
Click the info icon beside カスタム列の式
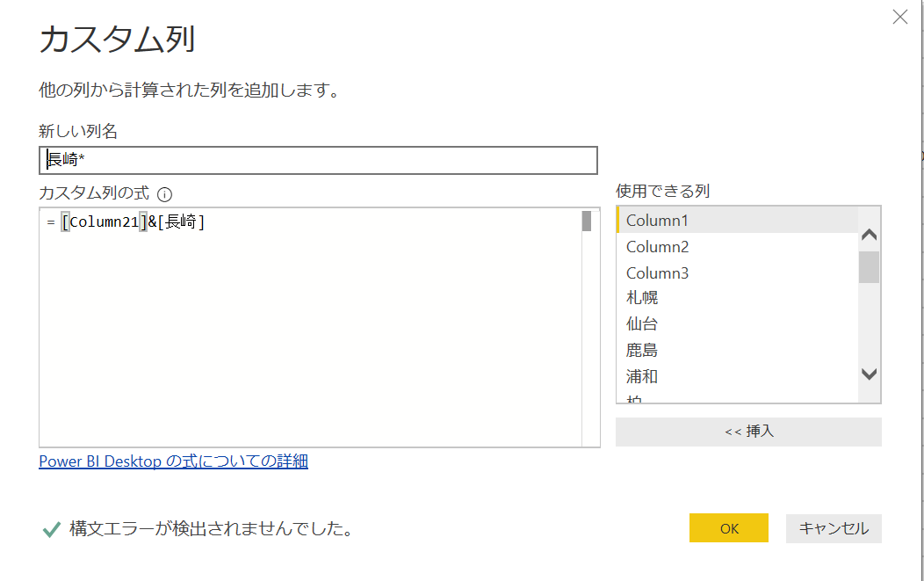(165, 193)
